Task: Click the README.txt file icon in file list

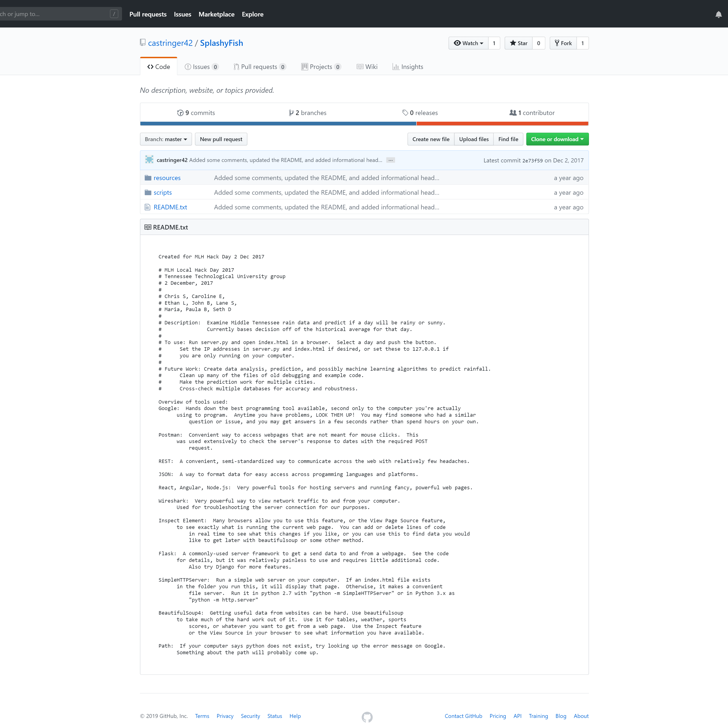Action: tap(147, 207)
